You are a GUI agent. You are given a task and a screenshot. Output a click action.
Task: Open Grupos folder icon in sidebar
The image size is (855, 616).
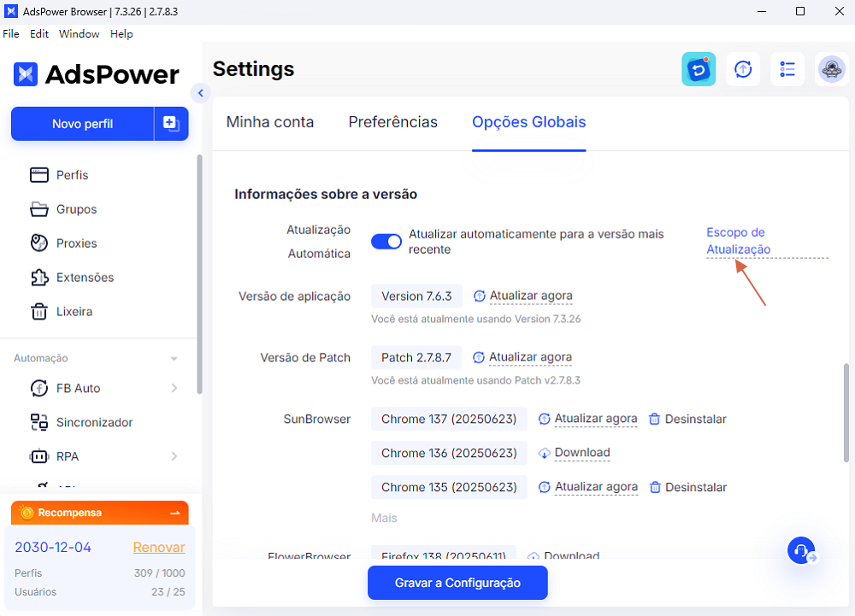38,209
